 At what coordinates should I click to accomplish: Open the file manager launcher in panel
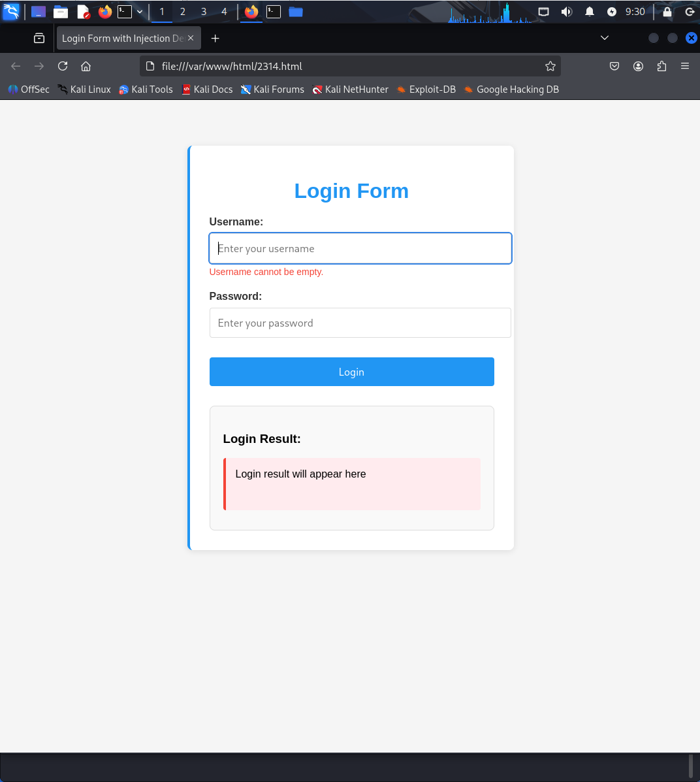pos(61,12)
